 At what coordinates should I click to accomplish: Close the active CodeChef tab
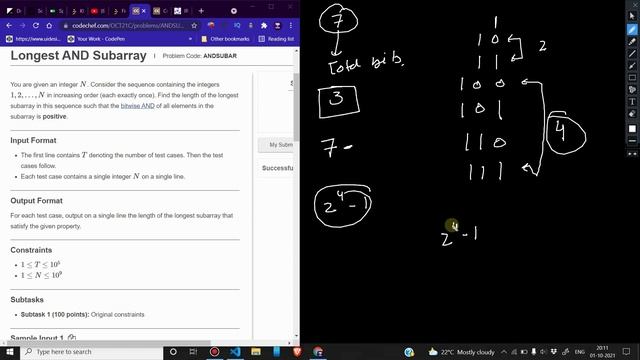(144, 11)
